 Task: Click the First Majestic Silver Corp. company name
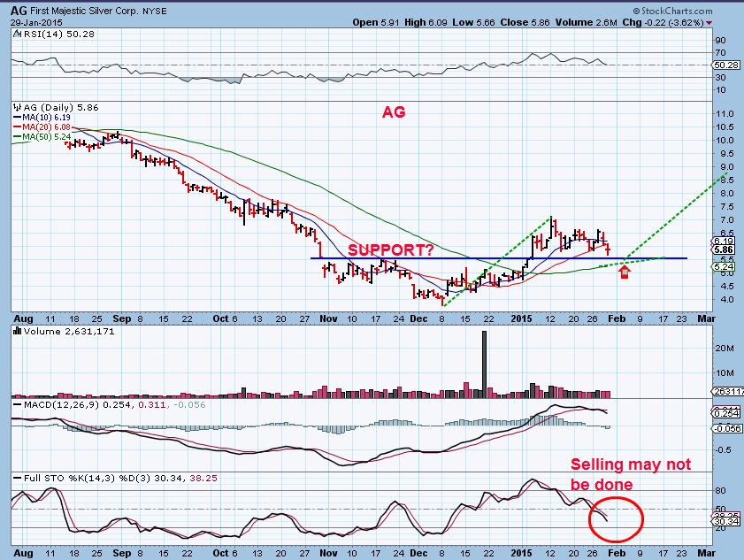tap(84, 11)
